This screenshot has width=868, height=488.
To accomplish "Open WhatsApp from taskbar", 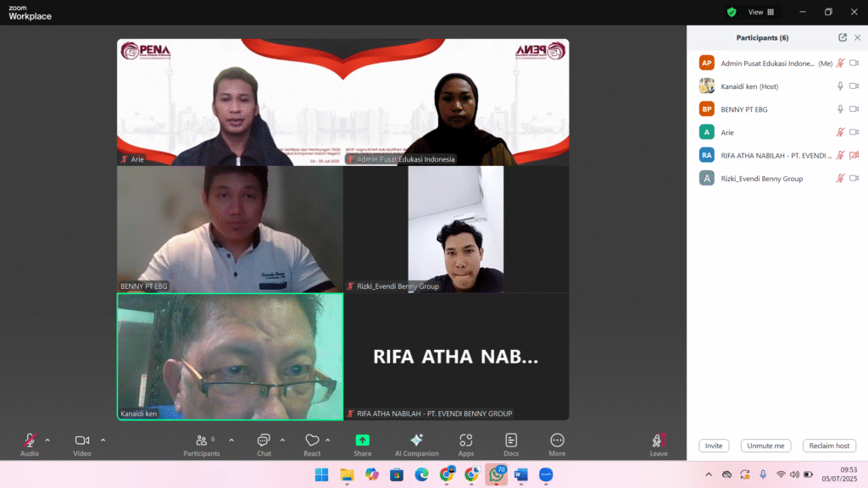I will coord(497,474).
